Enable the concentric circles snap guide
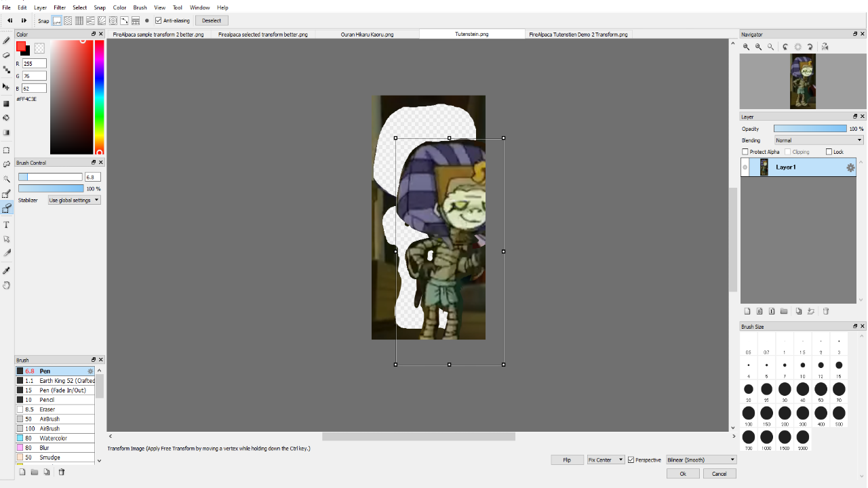Image resolution: width=868 pixels, height=488 pixels. click(113, 20)
